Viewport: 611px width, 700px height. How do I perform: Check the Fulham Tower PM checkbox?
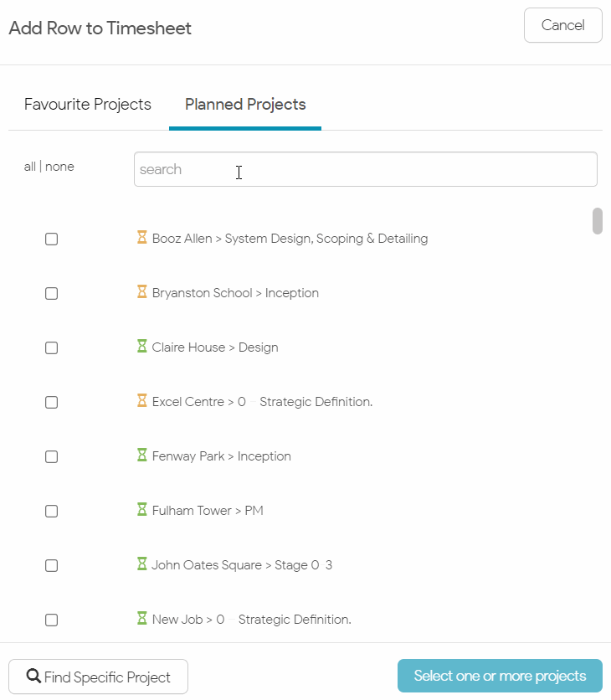(x=51, y=511)
